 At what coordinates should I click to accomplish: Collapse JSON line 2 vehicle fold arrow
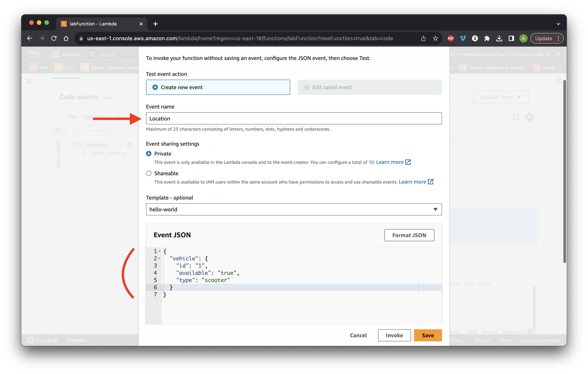click(160, 258)
